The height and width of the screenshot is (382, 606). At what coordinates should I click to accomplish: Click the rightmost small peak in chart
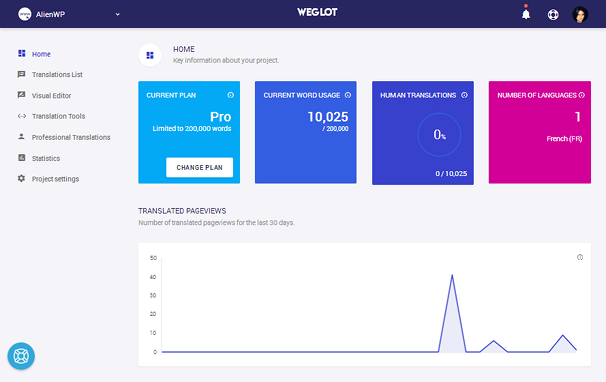(x=562, y=336)
